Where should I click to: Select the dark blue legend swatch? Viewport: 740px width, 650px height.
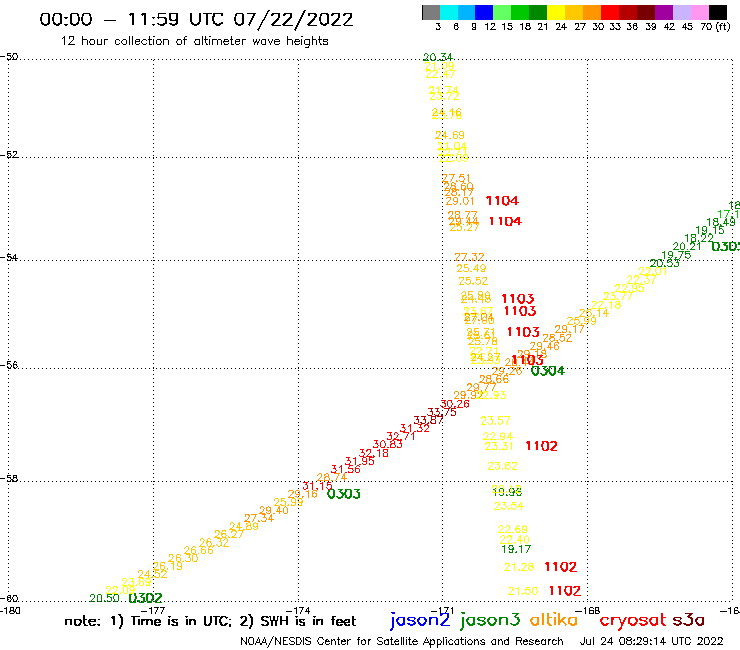[484, 12]
